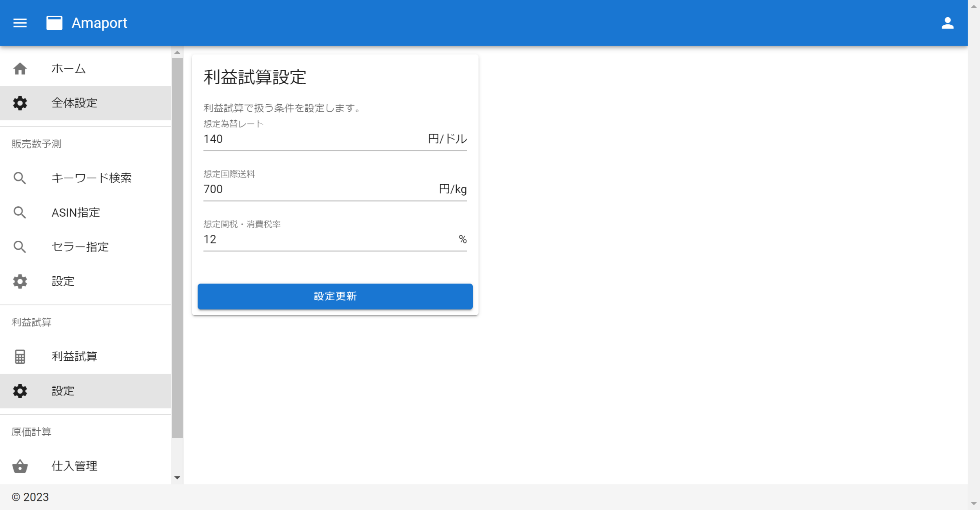Focus the 想定国際送料 input field
This screenshot has width=980, height=510.
point(314,189)
